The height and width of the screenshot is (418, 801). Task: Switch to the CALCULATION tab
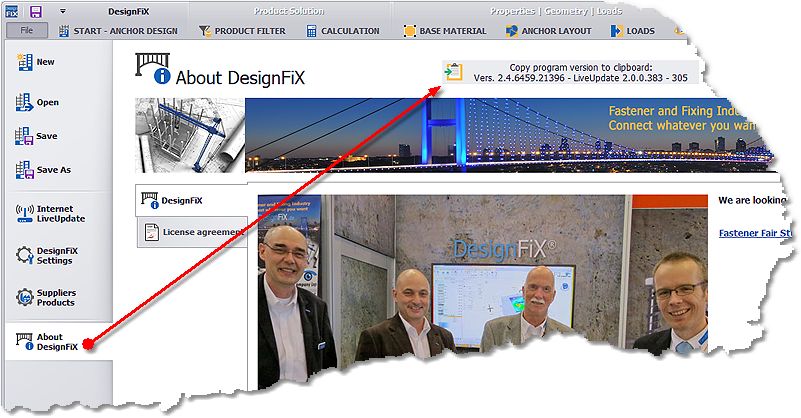coord(343,31)
